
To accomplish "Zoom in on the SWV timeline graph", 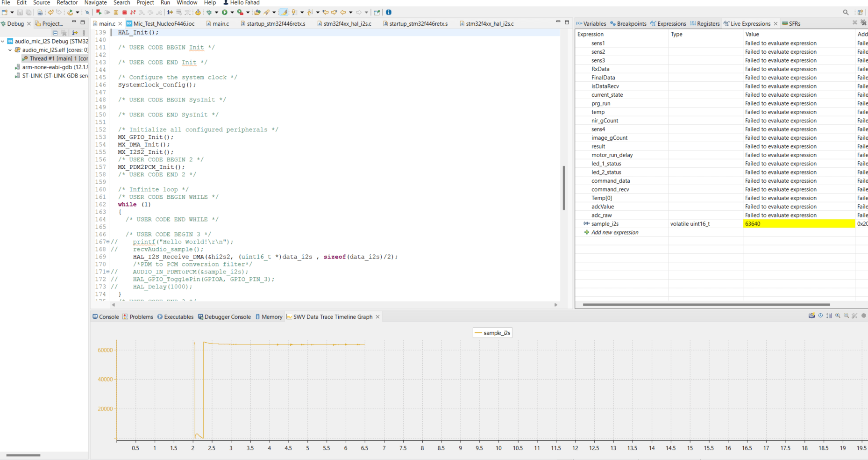I will click(x=838, y=316).
